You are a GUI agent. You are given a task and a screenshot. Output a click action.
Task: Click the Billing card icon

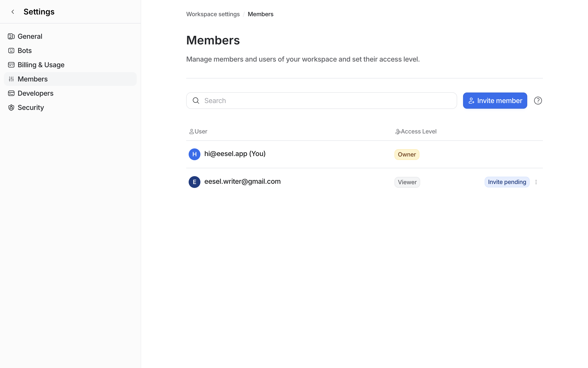tap(11, 65)
